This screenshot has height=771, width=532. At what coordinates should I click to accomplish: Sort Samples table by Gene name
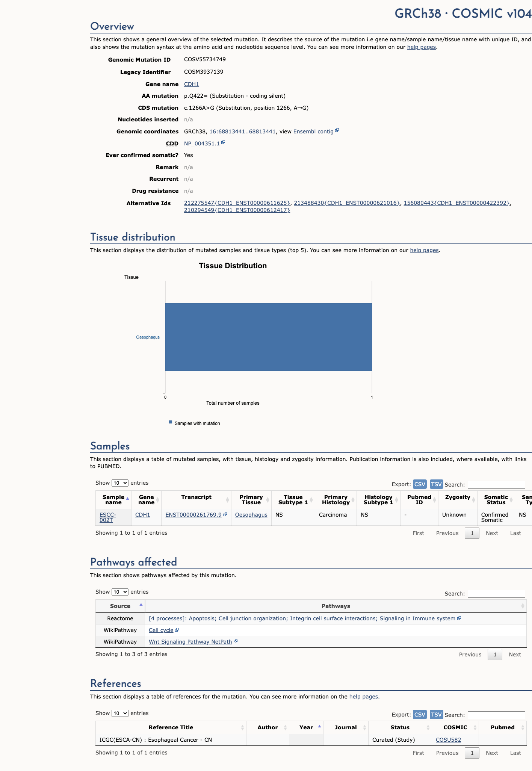click(146, 500)
